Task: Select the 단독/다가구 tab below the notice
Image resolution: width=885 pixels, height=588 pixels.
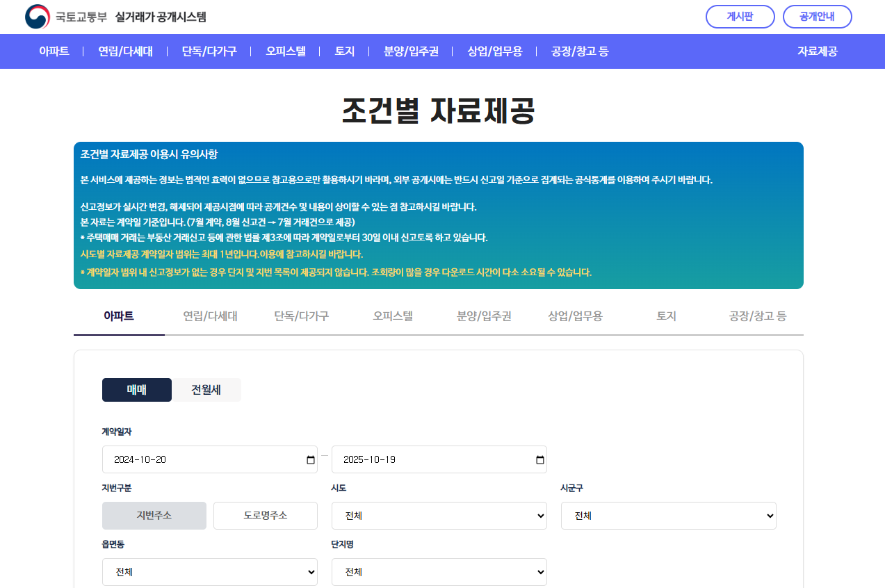Action: click(302, 316)
